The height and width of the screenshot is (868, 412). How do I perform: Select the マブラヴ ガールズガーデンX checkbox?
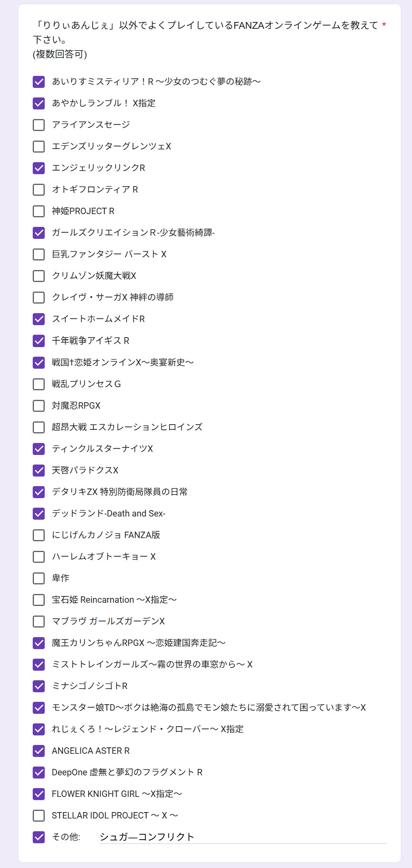[39, 621]
